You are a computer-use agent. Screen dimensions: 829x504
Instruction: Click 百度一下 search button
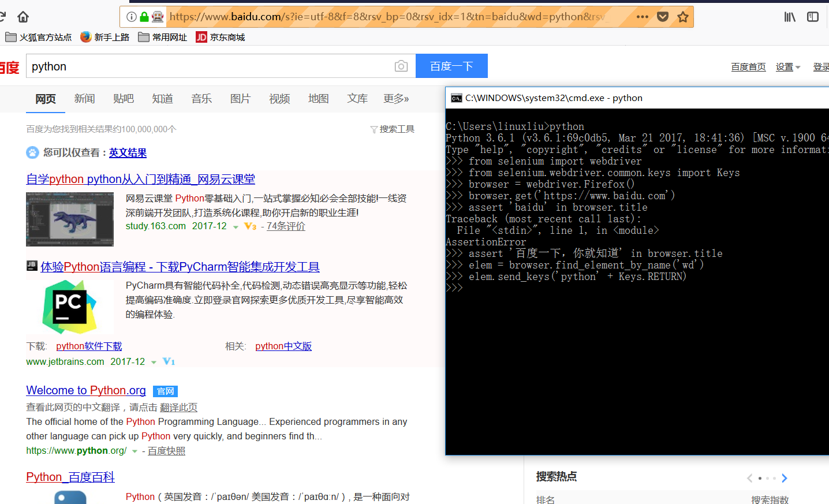(451, 66)
